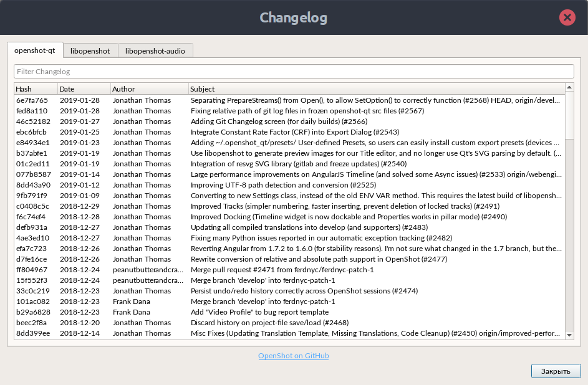
Task: Click date 2019-01-14 in the 077b8587 row
Action: [80, 174]
